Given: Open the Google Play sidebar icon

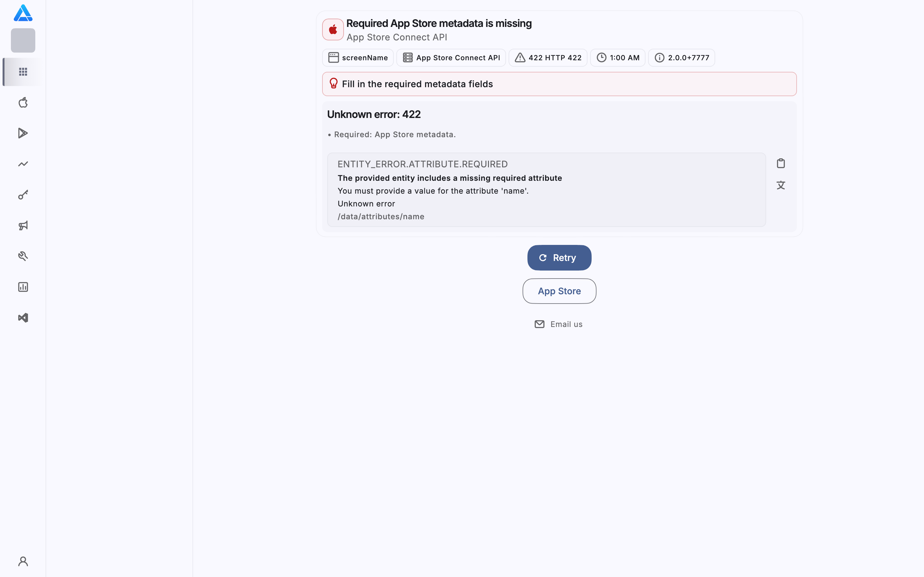Looking at the screenshot, I should 23,133.
